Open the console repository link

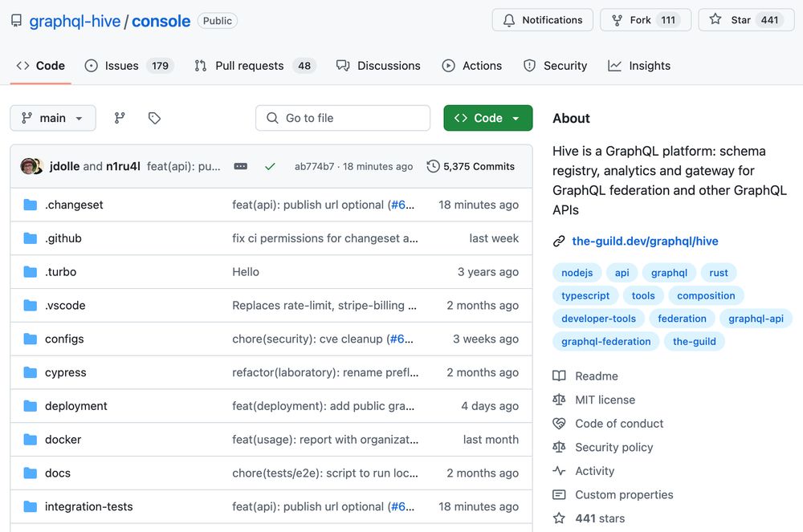(161, 21)
